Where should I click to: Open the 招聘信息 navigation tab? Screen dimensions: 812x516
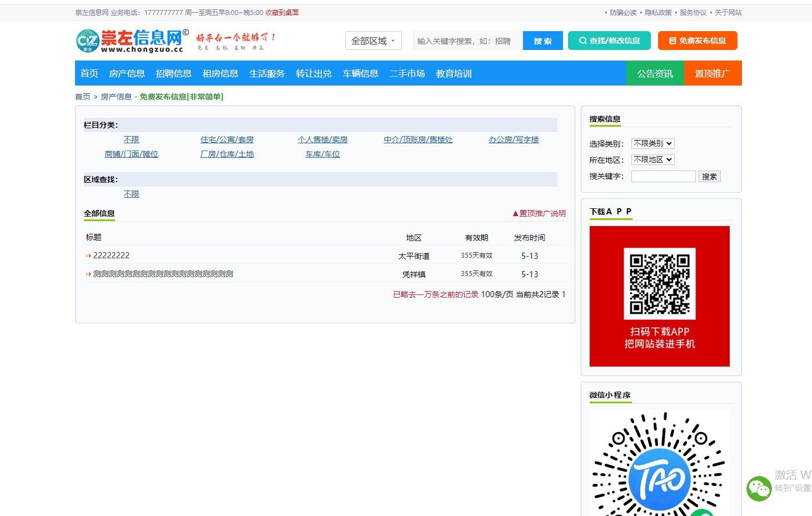[x=173, y=73]
